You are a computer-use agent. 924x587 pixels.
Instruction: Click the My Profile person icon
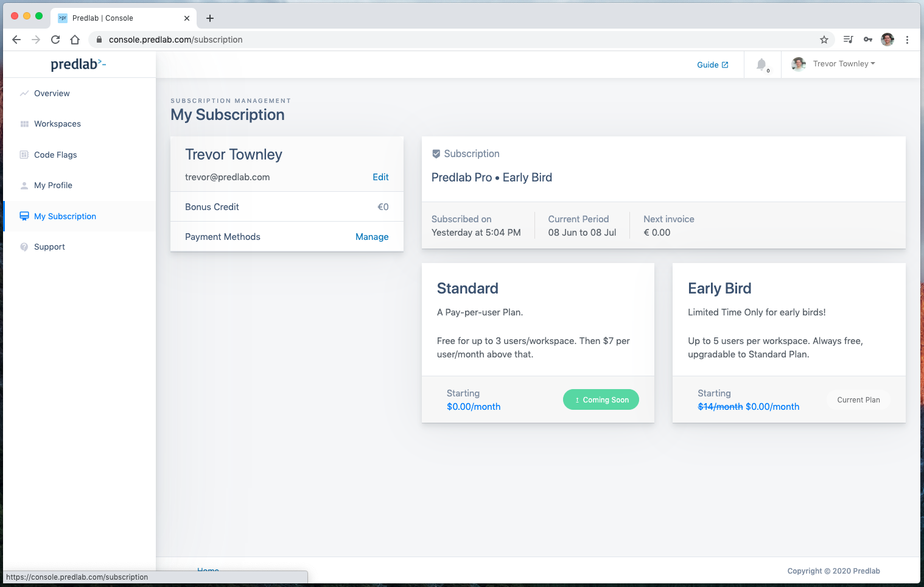click(24, 185)
